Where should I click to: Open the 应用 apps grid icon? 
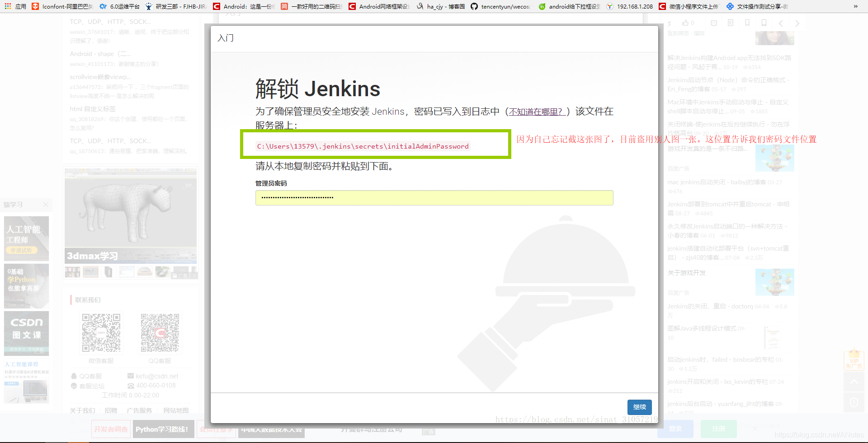(8, 6)
